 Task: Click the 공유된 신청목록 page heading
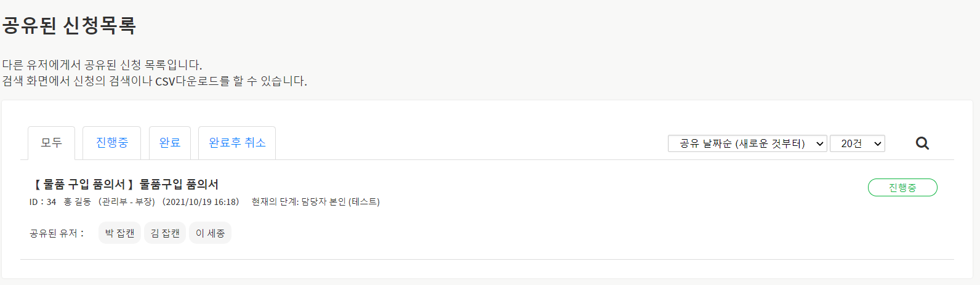tap(69, 25)
